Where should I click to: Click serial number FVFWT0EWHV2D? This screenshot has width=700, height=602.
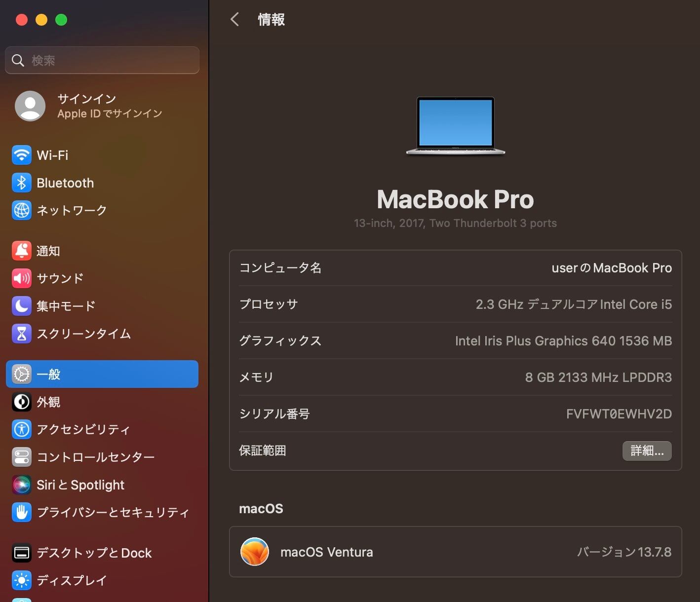pyautogui.click(x=619, y=414)
